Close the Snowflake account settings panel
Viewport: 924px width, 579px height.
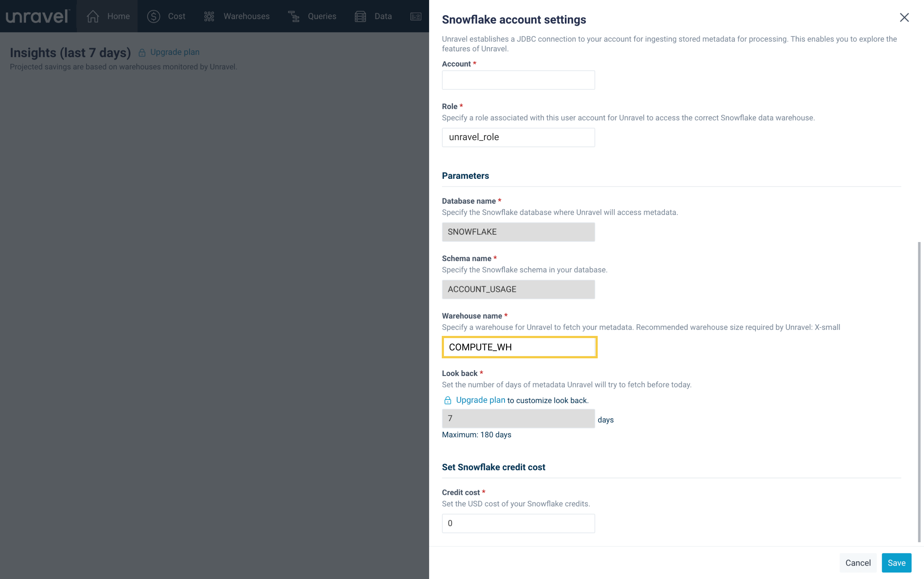(904, 18)
